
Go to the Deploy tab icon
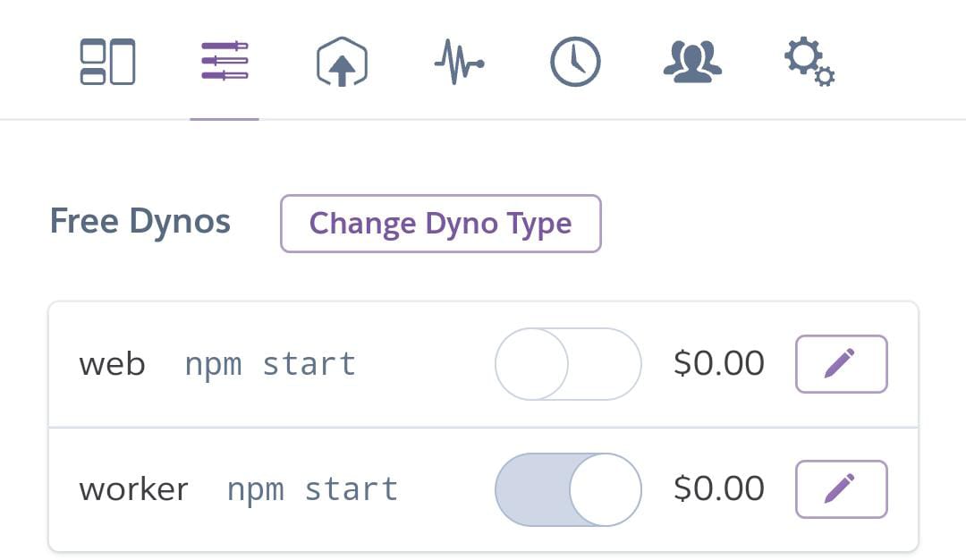(x=342, y=64)
